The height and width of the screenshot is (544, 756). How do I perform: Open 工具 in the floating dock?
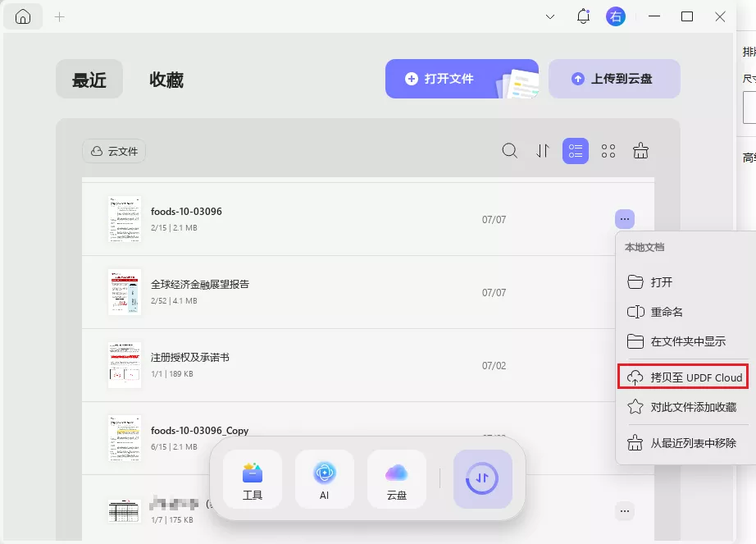pyautogui.click(x=253, y=479)
